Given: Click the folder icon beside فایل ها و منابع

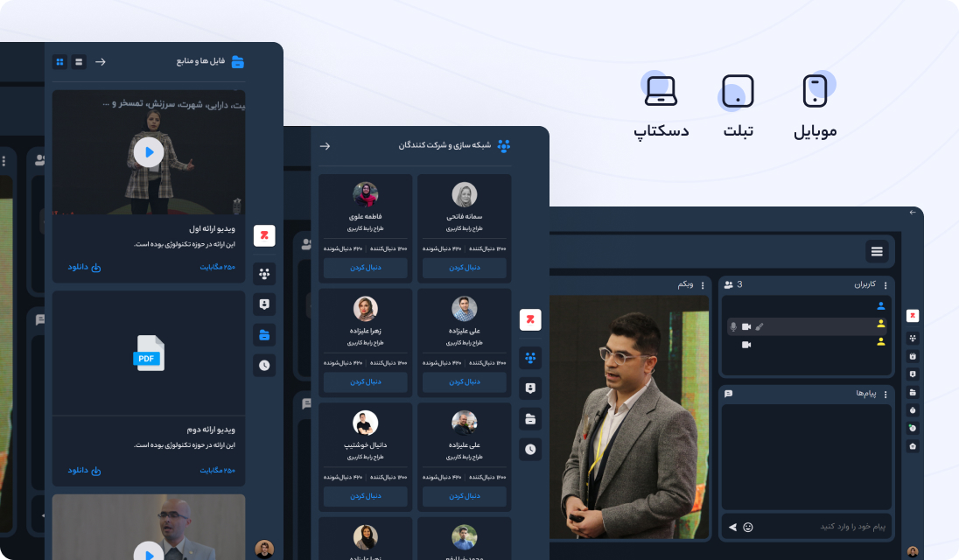Looking at the screenshot, I should [238, 62].
